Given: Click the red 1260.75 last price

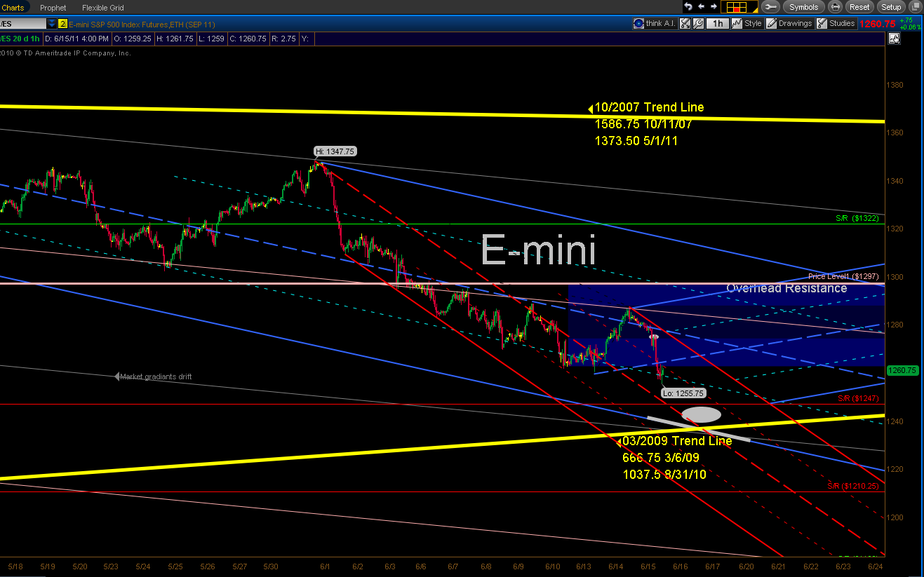Looking at the screenshot, I should click(878, 24).
